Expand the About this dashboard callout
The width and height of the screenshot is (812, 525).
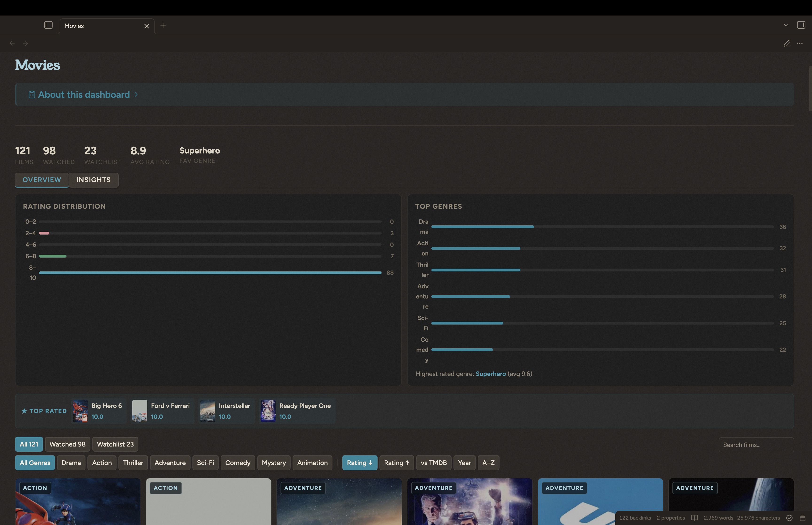click(x=84, y=94)
